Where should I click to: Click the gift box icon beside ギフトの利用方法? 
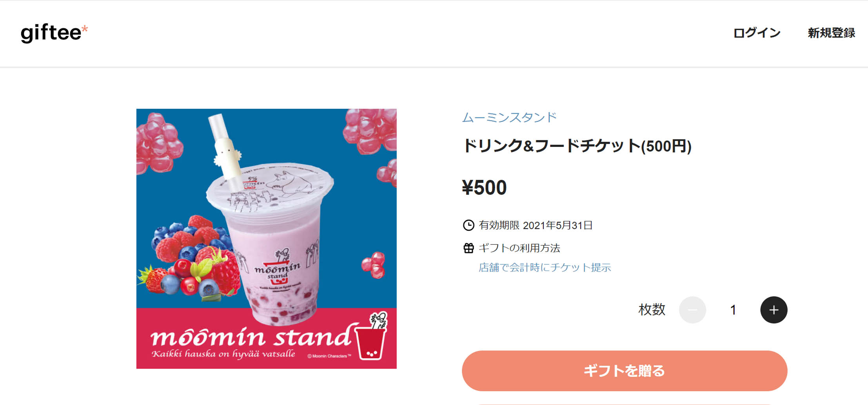pos(469,248)
